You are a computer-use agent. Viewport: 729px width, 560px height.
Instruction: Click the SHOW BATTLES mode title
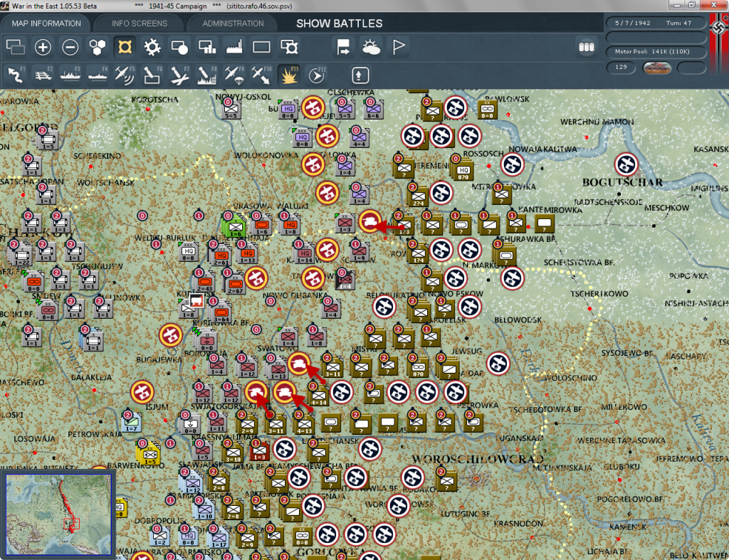pyautogui.click(x=340, y=23)
